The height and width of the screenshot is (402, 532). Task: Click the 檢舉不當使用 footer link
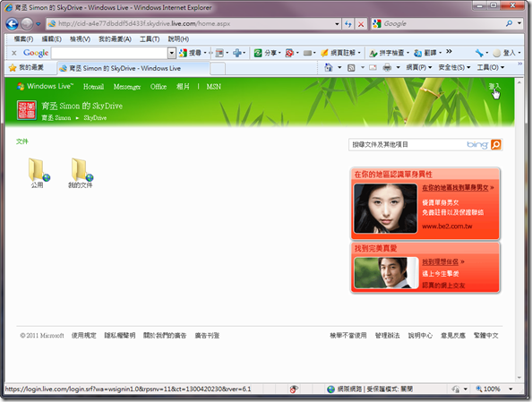(x=348, y=336)
